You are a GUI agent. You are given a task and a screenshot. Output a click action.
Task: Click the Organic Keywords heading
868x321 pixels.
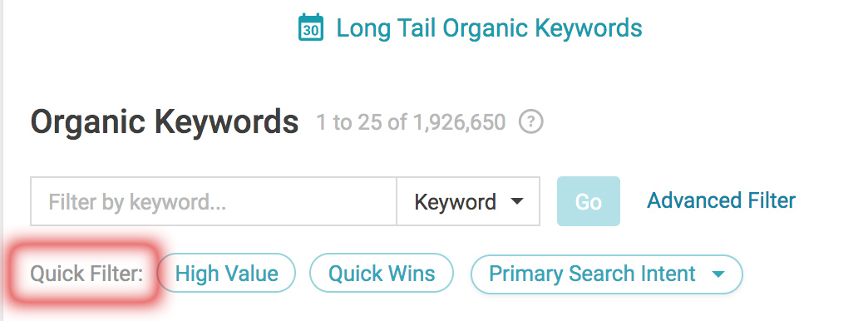click(165, 121)
